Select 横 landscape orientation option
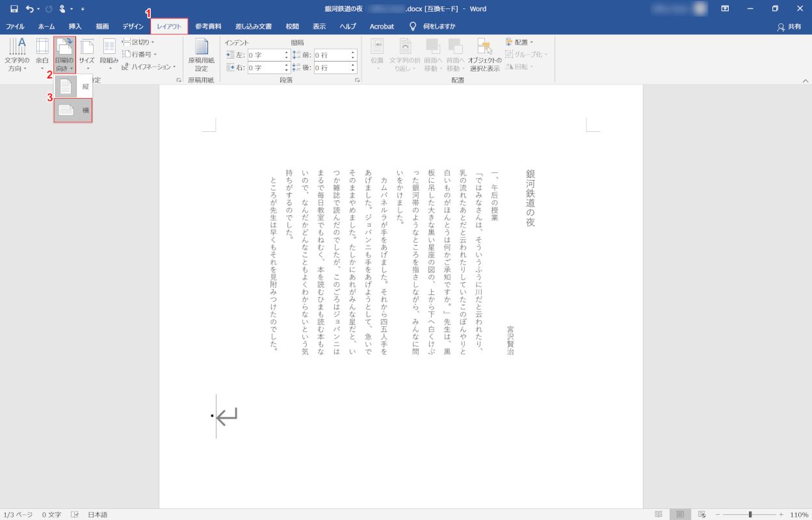 73,110
